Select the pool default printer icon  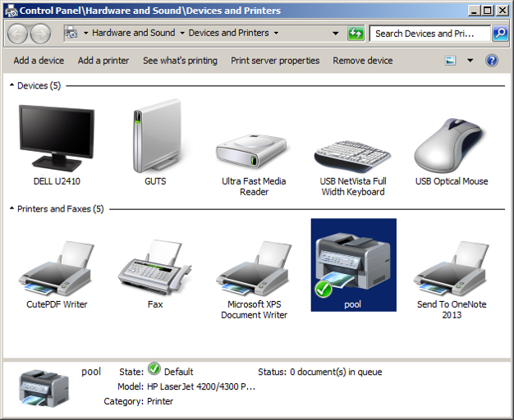tap(353, 265)
